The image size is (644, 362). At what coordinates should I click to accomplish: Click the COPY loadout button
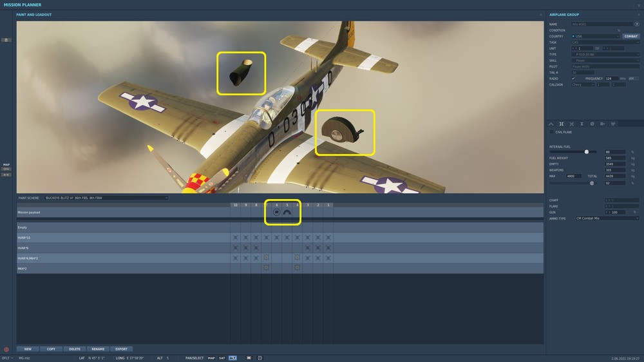(51, 349)
